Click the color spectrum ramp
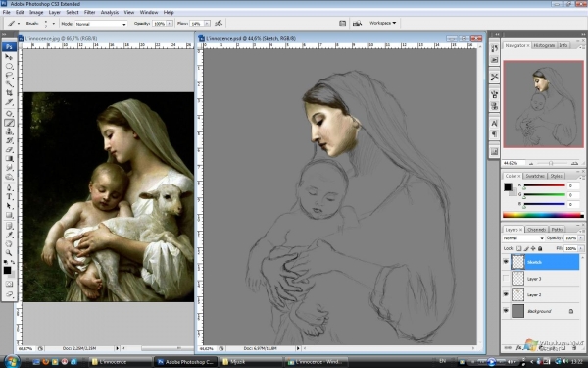Viewport: 588px width, 368px height. [x=543, y=215]
